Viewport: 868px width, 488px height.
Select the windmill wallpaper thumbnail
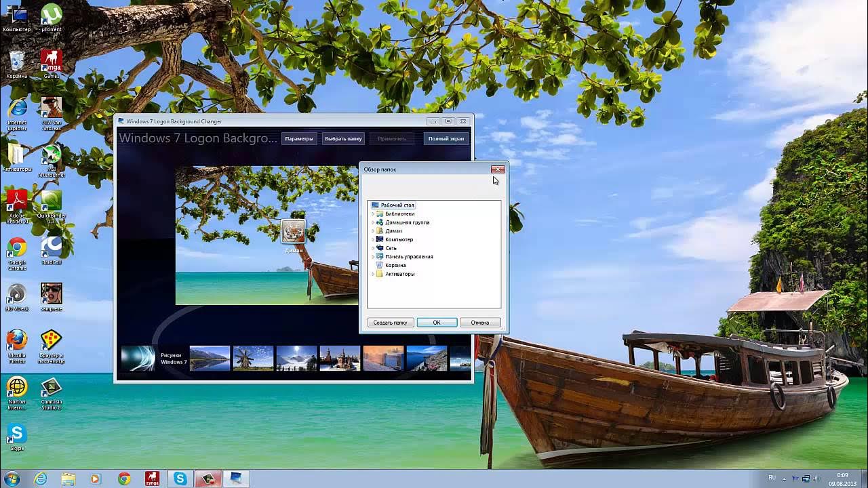[x=253, y=359]
